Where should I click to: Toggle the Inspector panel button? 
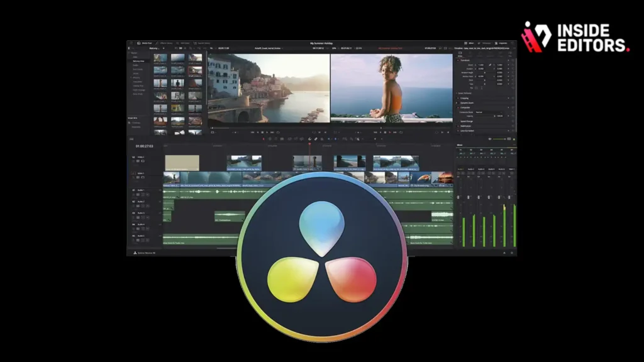click(501, 43)
